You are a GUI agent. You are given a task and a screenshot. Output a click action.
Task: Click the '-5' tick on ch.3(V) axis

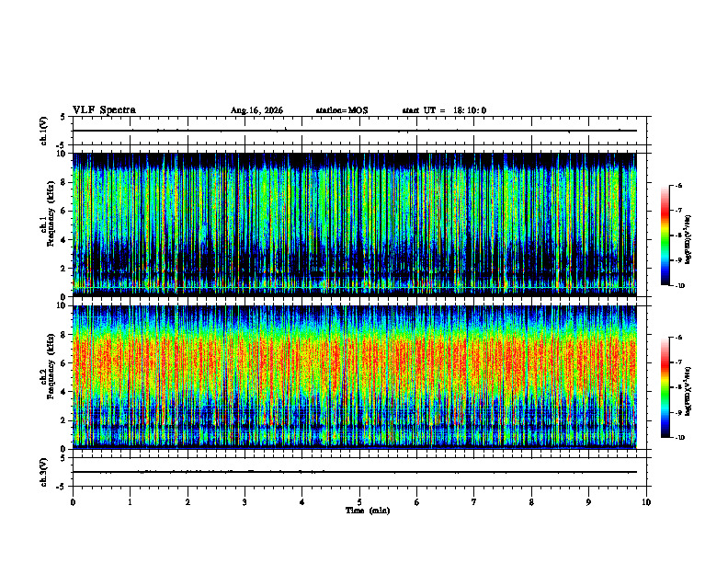click(62, 487)
